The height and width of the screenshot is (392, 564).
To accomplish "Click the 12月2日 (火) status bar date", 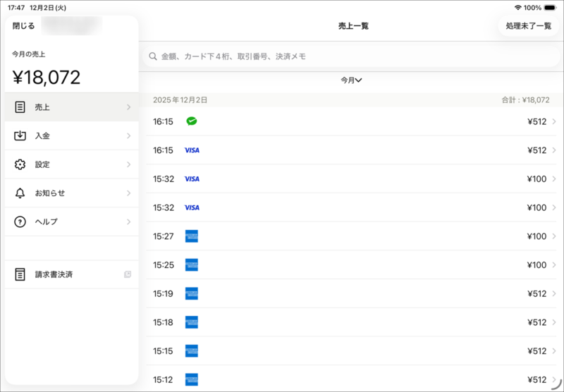I will [x=48, y=8].
